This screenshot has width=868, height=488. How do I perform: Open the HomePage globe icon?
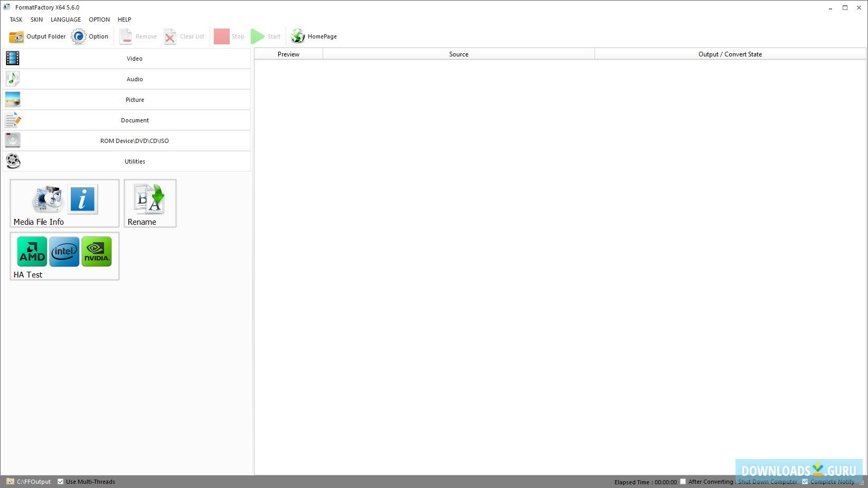(x=298, y=36)
